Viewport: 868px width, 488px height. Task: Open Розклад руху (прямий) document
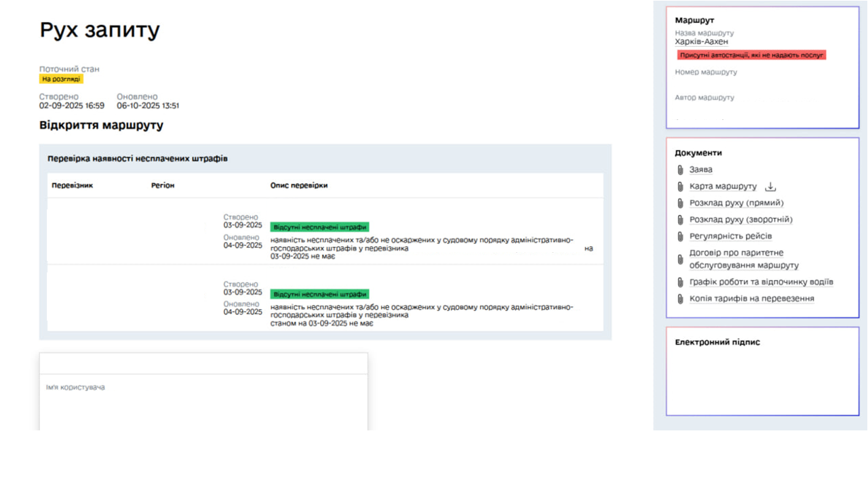click(x=736, y=203)
